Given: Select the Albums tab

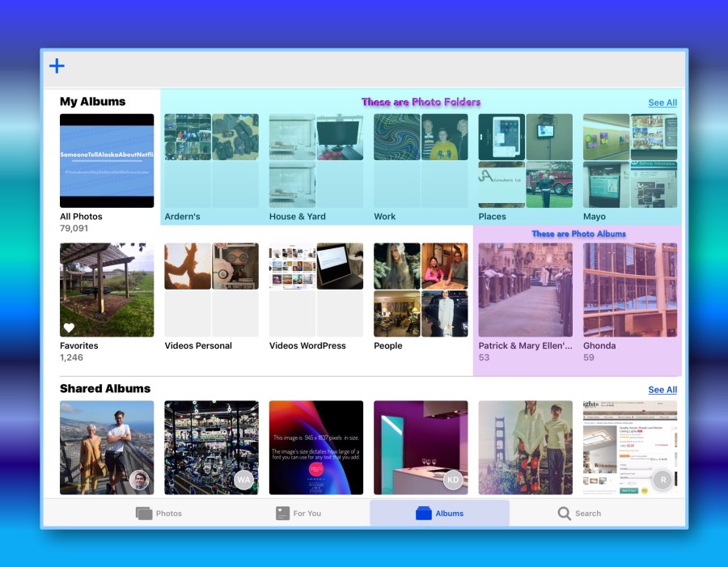Looking at the screenshot, I should pyautogui.click(x=439, y=513).
